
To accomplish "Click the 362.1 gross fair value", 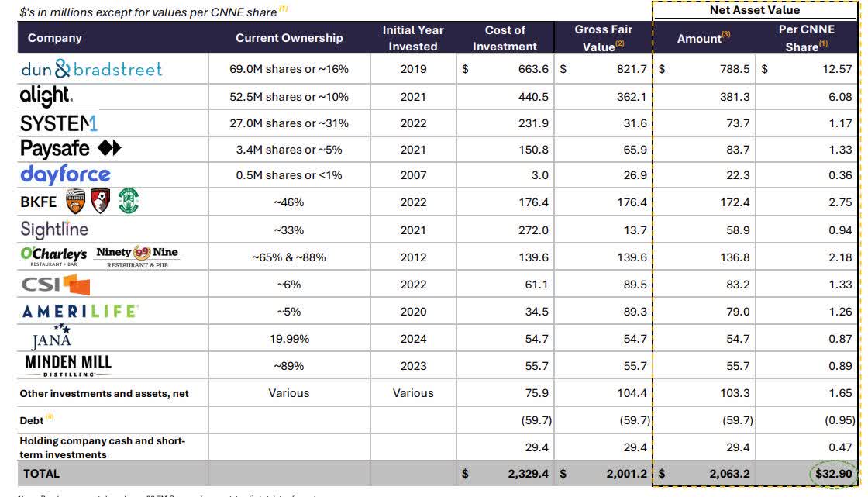I will coord(632,97).
